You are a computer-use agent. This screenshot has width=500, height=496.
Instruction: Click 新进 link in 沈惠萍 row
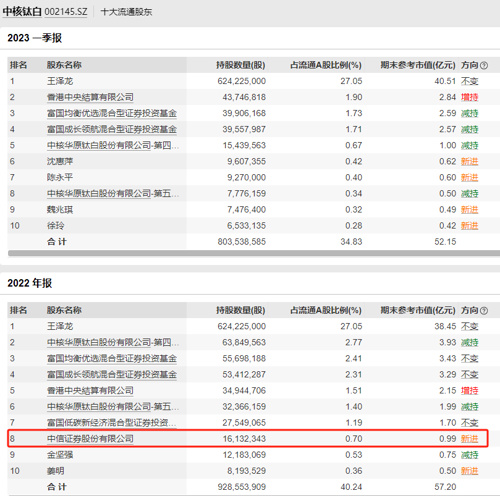[x=470, y=161]
